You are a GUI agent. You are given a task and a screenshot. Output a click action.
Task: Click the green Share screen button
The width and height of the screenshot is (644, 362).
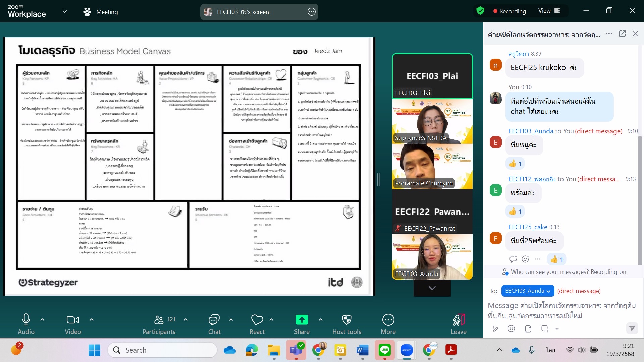(302, 320)
